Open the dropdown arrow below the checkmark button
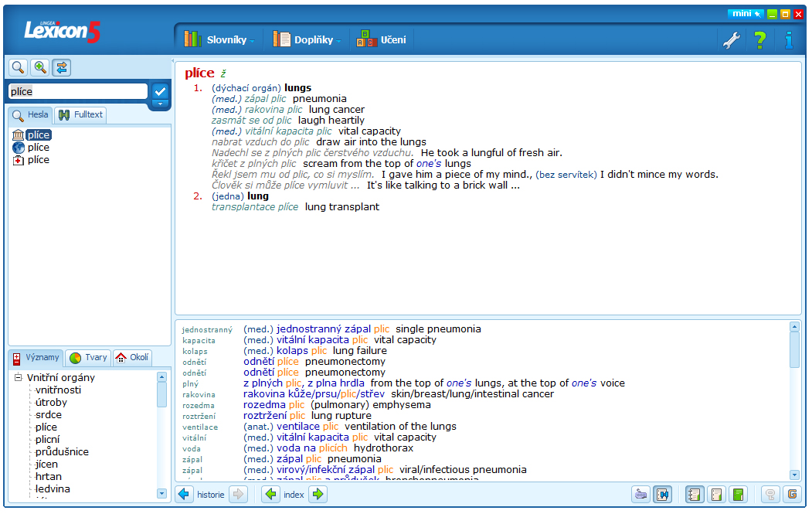Viewport: 812px width, 514px height. click(160, 104)
